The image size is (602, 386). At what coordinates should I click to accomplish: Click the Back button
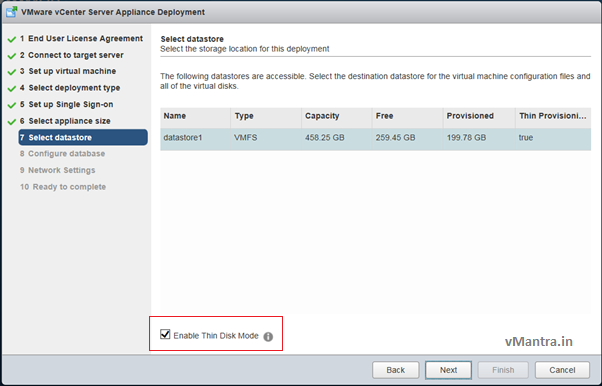(395, 370)
